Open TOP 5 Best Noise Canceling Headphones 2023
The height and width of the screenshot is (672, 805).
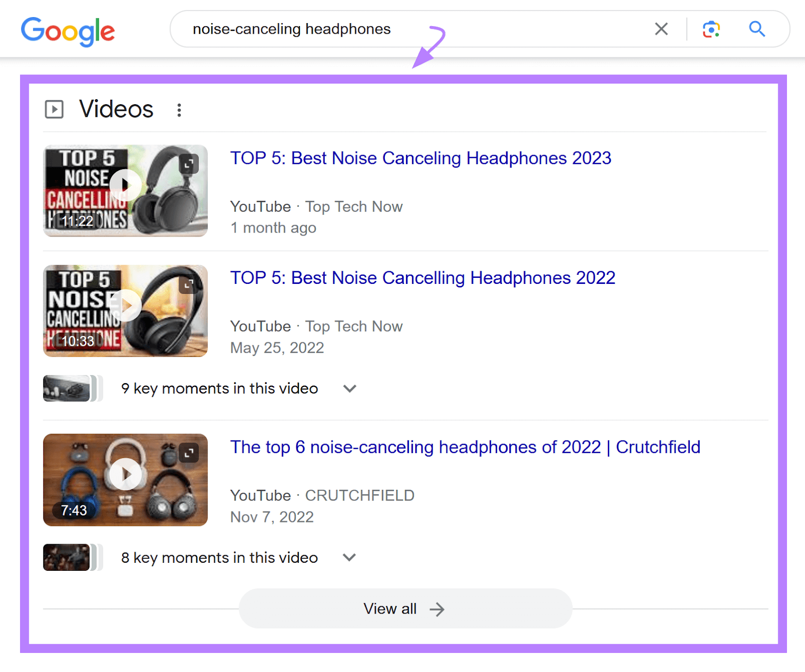coord(421,158)
